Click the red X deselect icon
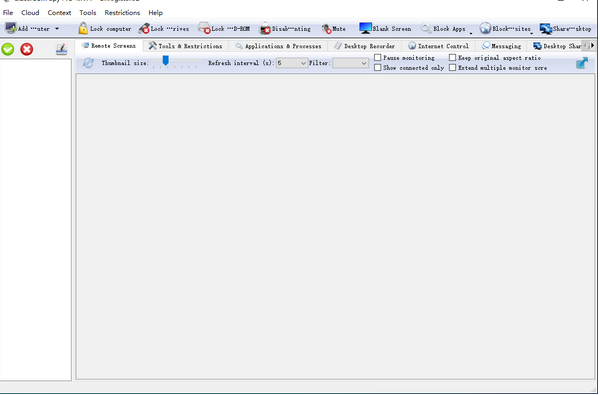 click(x=26, y=49)
